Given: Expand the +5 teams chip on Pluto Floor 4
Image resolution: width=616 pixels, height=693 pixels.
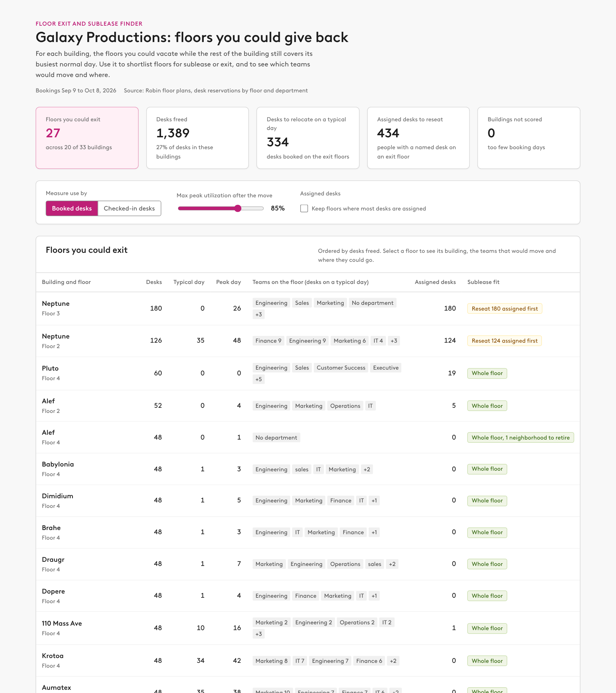Looking at the screenshot, I should pyautogui.click(x=259, y=379).
